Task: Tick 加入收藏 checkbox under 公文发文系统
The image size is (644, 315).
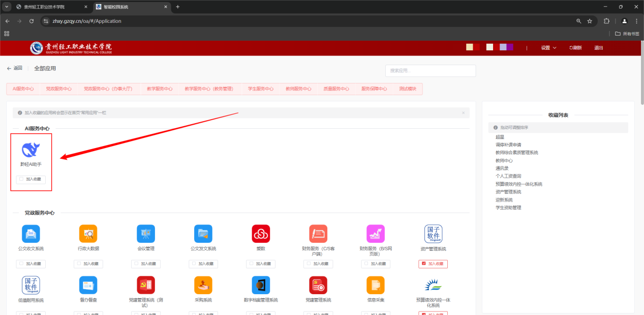Action: [x=194, y=264]
